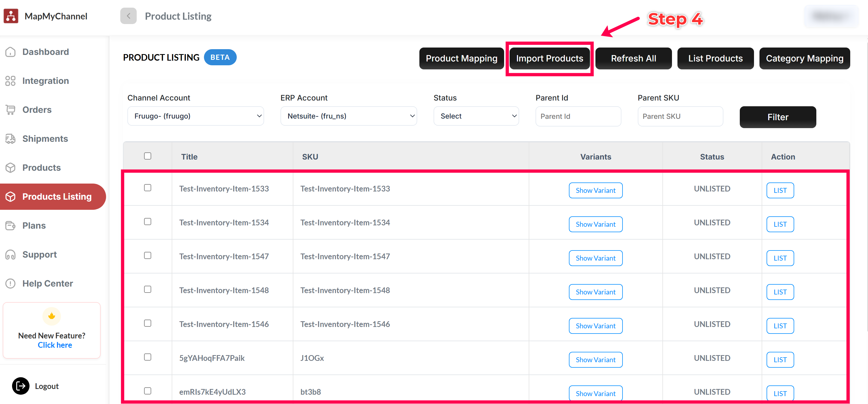Select the Support headset icon
This screenshot has height=404, width=868.
tap(10, 255)
